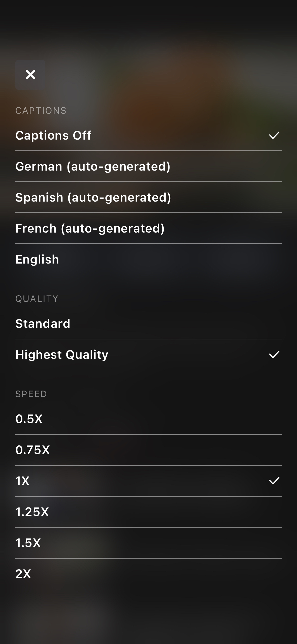Tap the QUALITY section header
The image size is (297, 644).
click(x=37, y=299)
